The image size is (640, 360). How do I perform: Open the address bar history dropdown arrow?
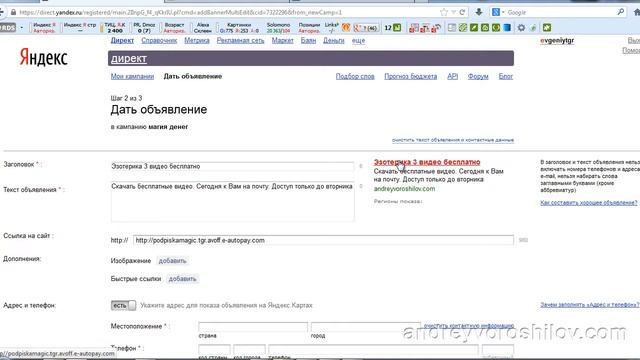tap(453, 12)
